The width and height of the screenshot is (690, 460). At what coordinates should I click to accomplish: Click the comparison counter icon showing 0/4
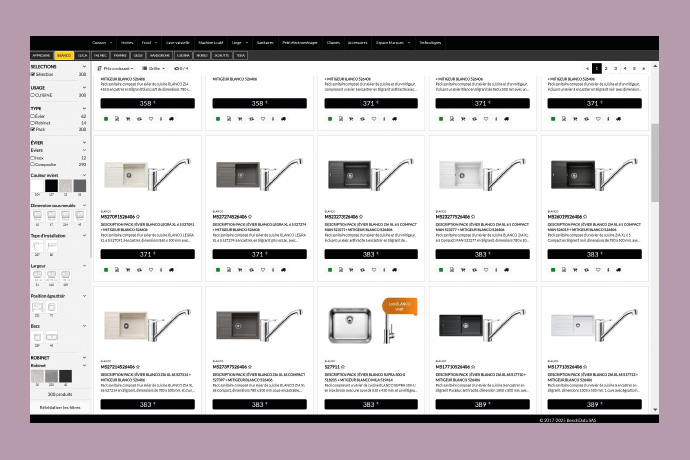pyautogui.click(x=181, y=69)
